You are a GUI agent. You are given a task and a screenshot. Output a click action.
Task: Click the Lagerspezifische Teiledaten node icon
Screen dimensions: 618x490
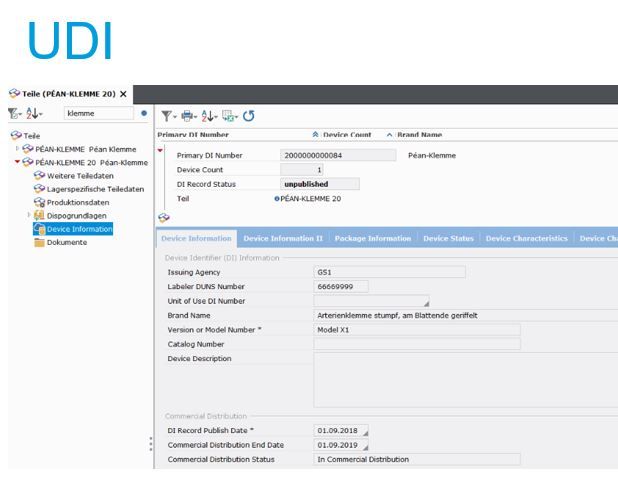39,189
